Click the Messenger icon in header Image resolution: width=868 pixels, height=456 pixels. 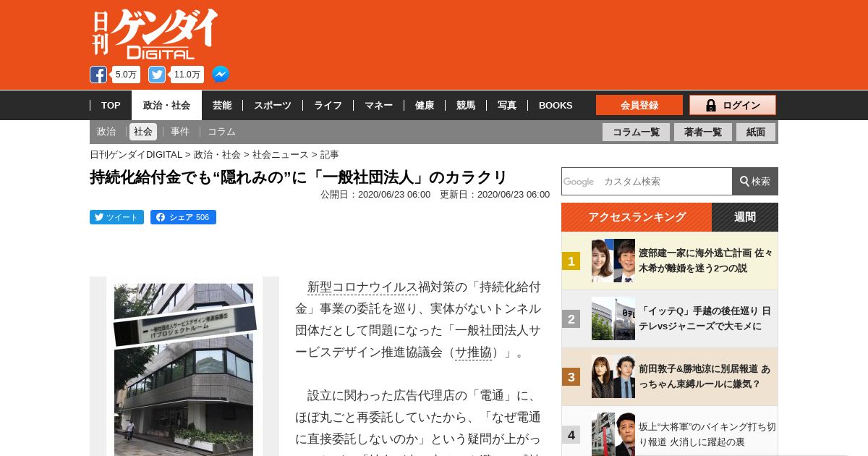(221, 75)
